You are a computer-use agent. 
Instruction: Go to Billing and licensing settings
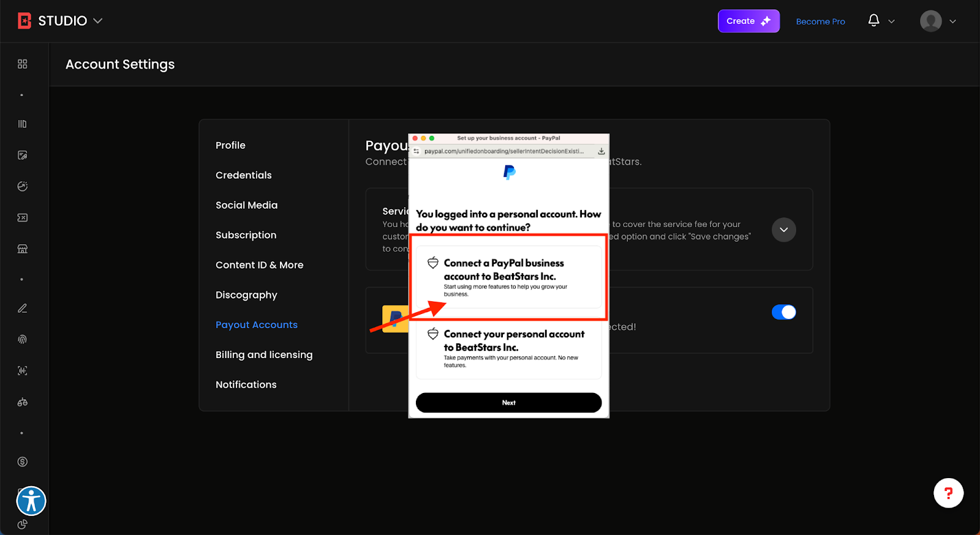pyautogui.click(x=264, y=355)
